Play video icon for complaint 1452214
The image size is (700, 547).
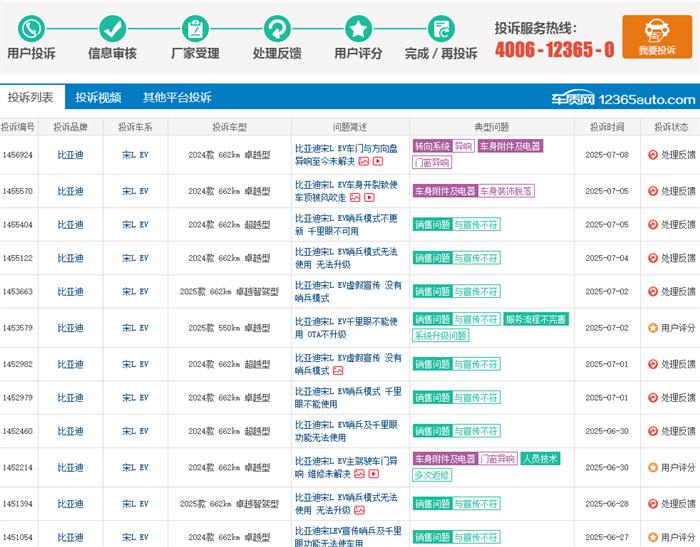[374, 474]
